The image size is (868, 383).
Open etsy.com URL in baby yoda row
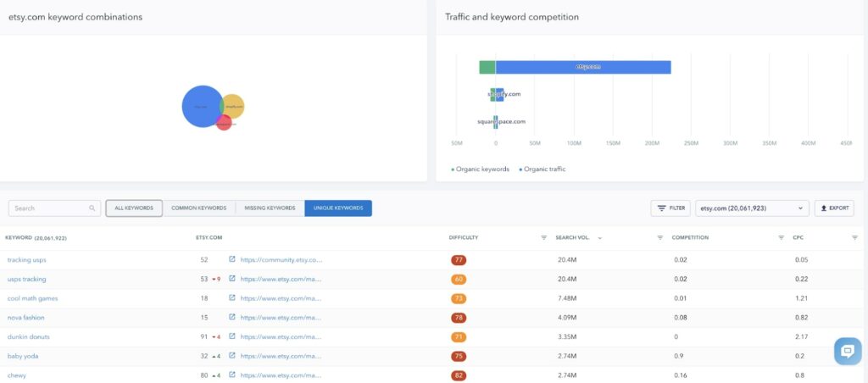tap(281, 356)
